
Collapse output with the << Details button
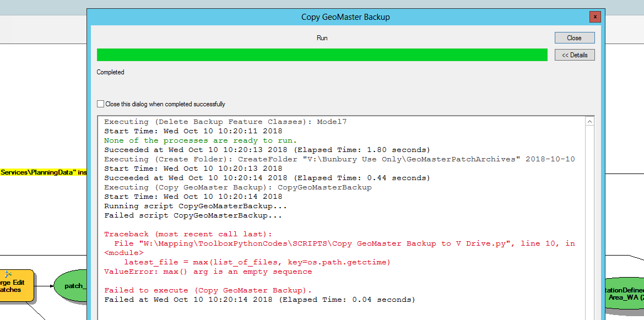574,55
